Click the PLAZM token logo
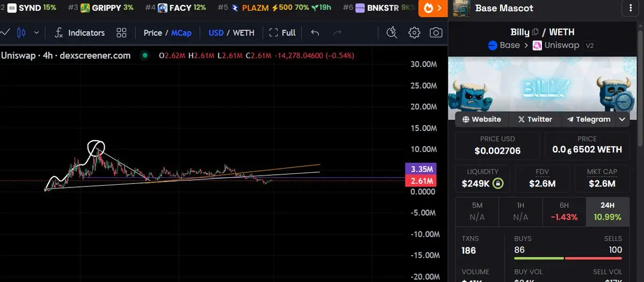This screenshot has width=644, height=282. click(x=235, y=8)
